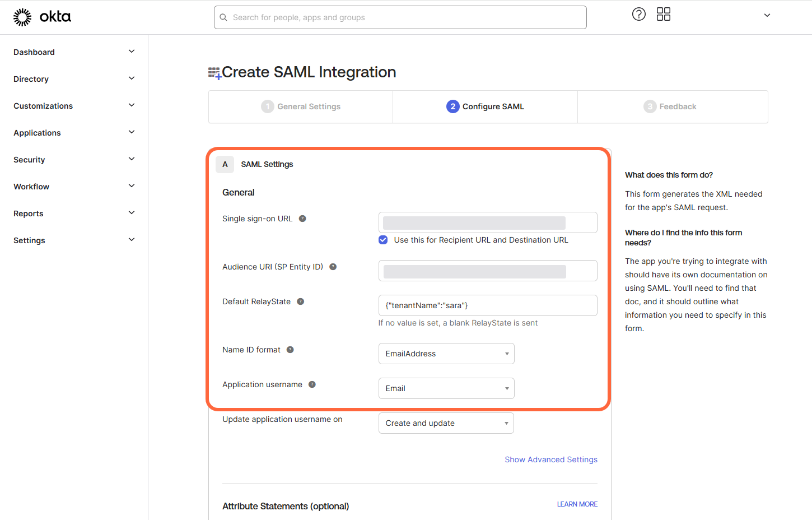The height and width of the screenshot is (520, 812).
Task: Click LEARN MORE next to Attribute Statements
Action: (x=577, y=504)
